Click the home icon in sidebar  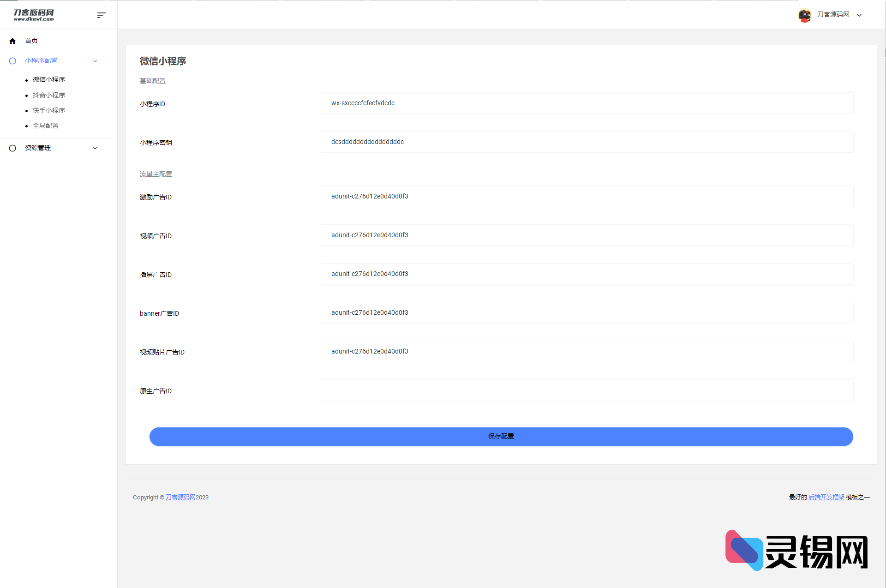point(12,41)
